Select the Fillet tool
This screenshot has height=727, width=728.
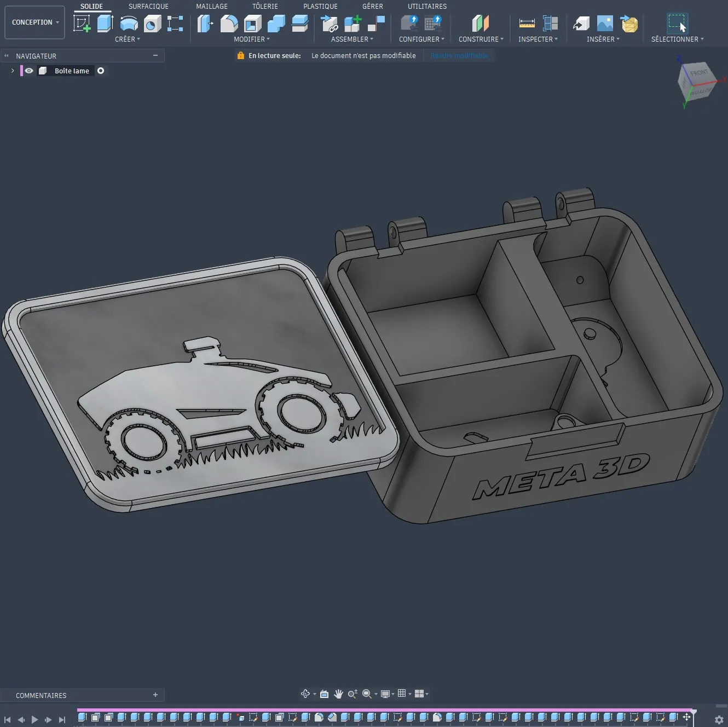[x=229, y=24]
